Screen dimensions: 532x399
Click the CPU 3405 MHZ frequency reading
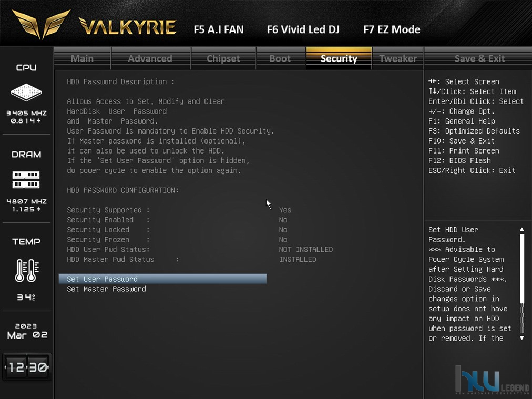[26, 113]
